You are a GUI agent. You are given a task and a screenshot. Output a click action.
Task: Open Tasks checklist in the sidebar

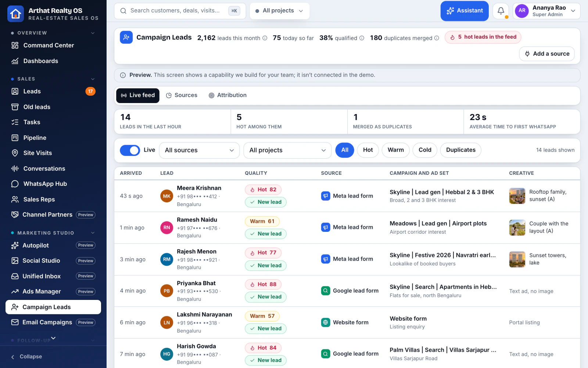tap(53, 122)
